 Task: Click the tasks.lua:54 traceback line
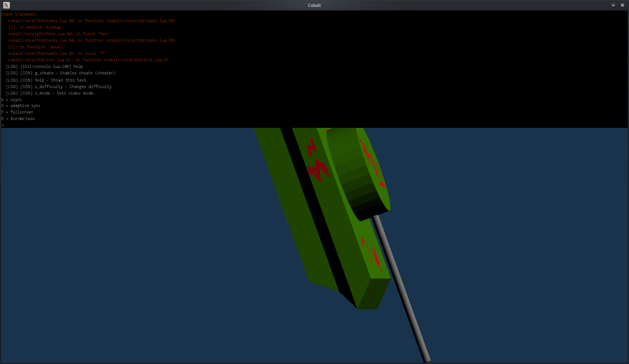tap(92, 40)
